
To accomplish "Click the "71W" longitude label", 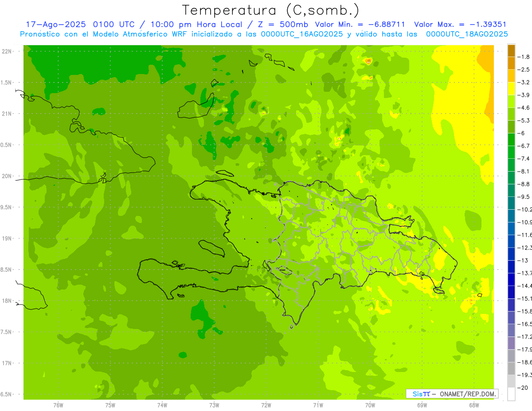I will coord(318,405).
